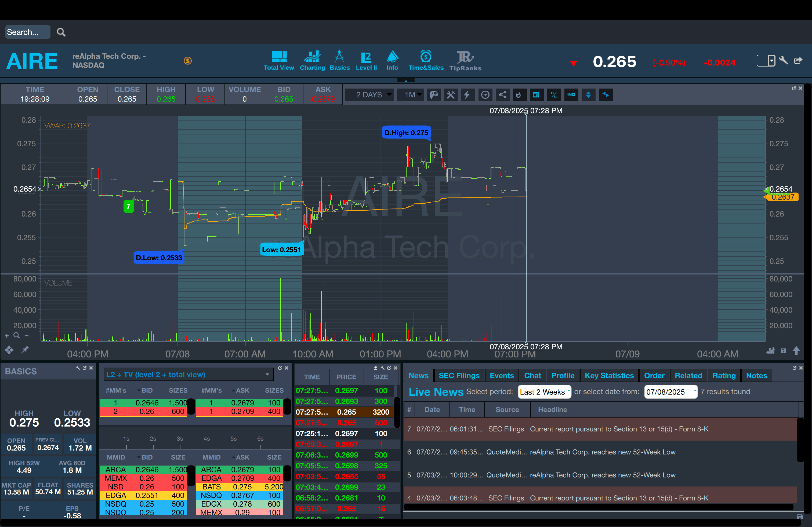The height and width of the screenshot is (527, 812).
Task: Click the Time & Sales download icon
Action: pos(376,368)
